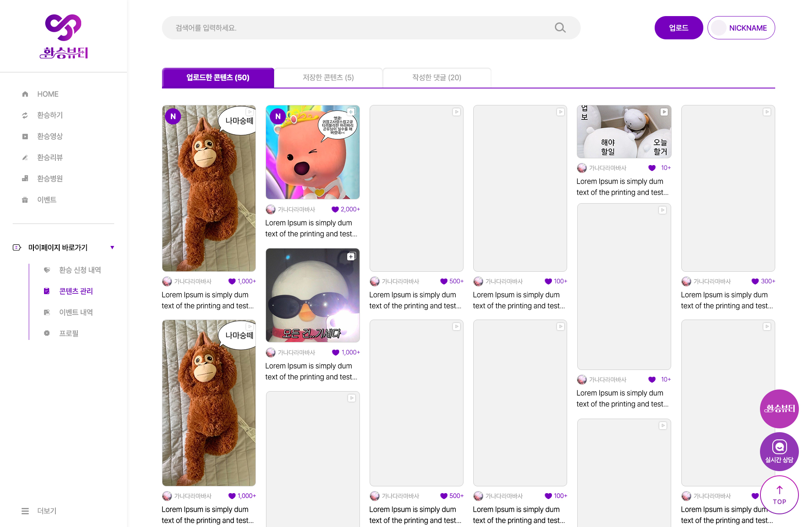Click the 실시간 상담 chat bubble
The height and width of the screenshot is (527, 812).
[779, 451]
